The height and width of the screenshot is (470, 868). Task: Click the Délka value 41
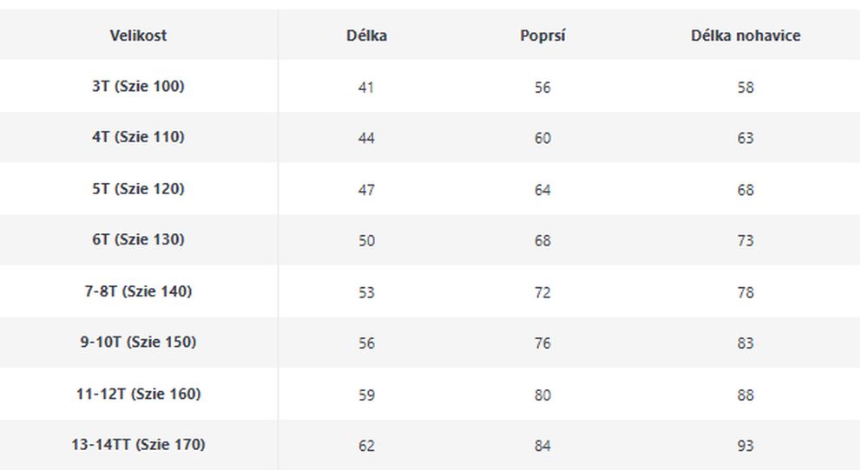(366, 88)
